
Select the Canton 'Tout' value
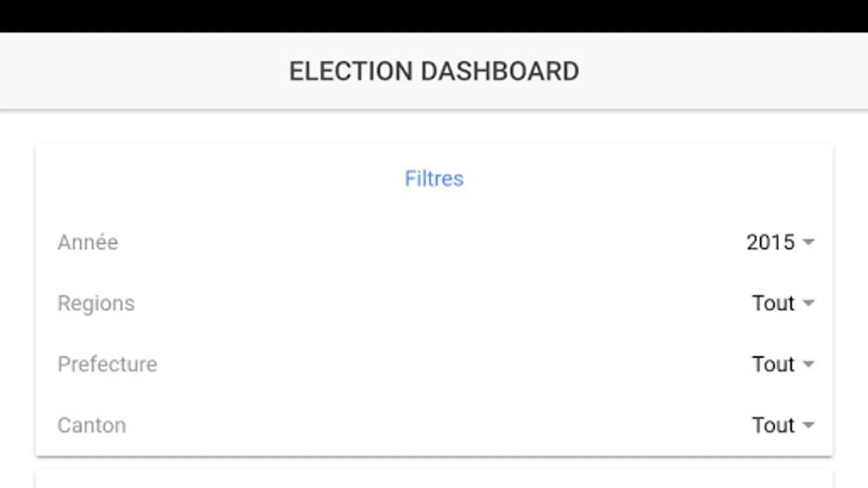773,425
